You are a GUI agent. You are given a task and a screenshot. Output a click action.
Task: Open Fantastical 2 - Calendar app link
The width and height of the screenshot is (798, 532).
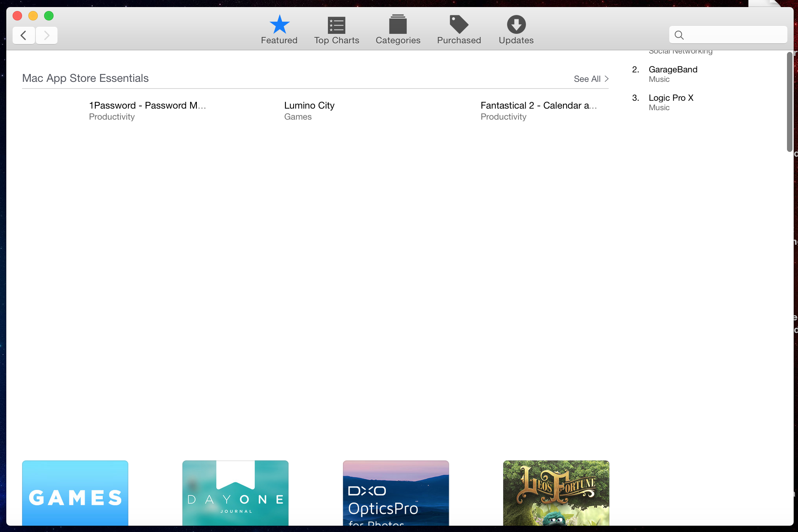pyautogui.click(x=538, y=105)
